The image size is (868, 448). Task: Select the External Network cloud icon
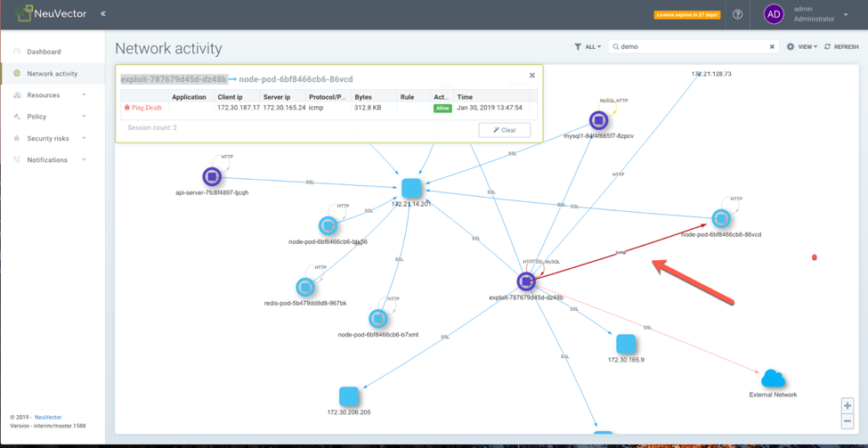[x=772, y=379]
